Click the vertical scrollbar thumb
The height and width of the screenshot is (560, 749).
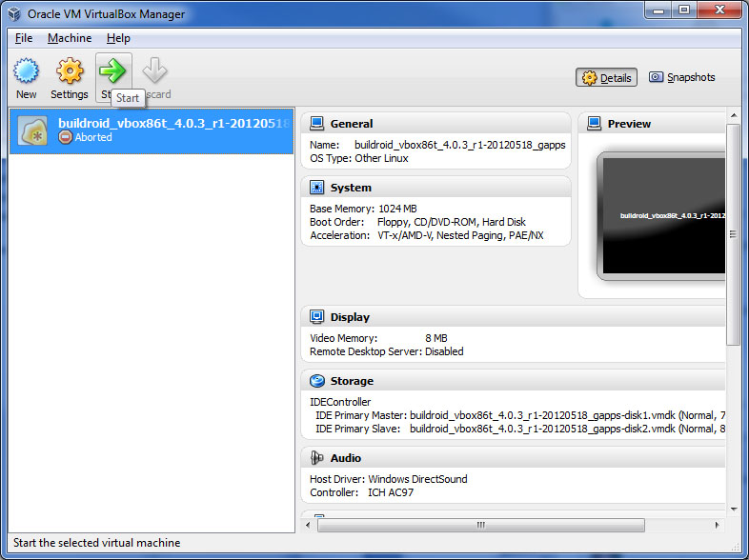pyautogui.click(x=733, y=234)
